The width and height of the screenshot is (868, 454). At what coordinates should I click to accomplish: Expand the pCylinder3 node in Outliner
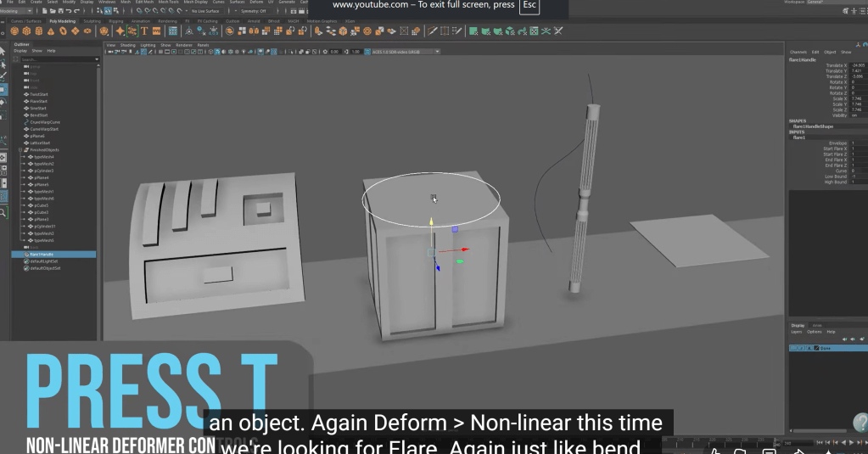[24, 171]
